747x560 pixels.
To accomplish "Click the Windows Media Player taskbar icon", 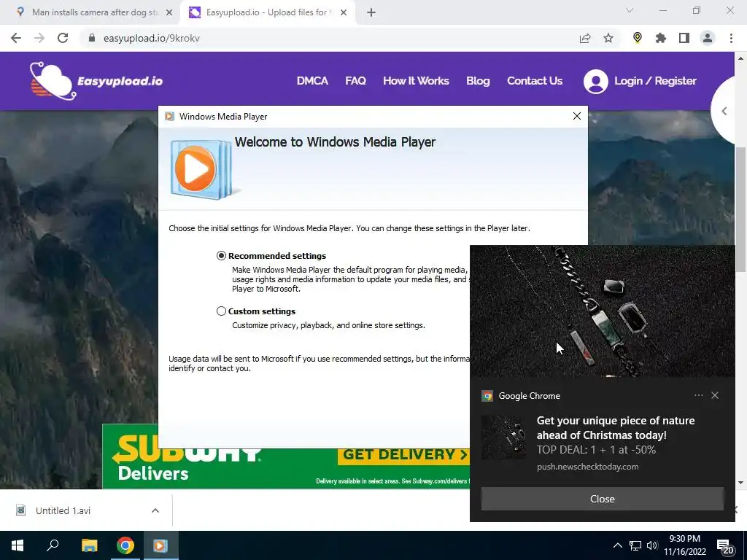I will coord(160,545).
